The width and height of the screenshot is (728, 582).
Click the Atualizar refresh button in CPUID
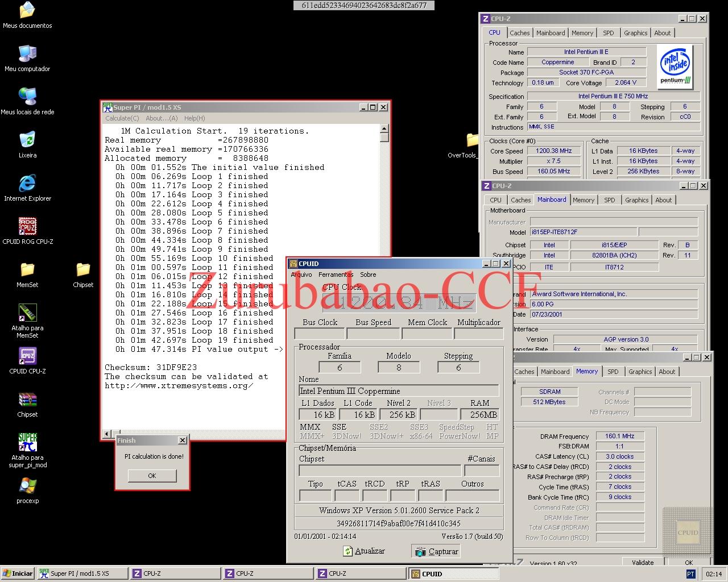click(x=364, y=551)
